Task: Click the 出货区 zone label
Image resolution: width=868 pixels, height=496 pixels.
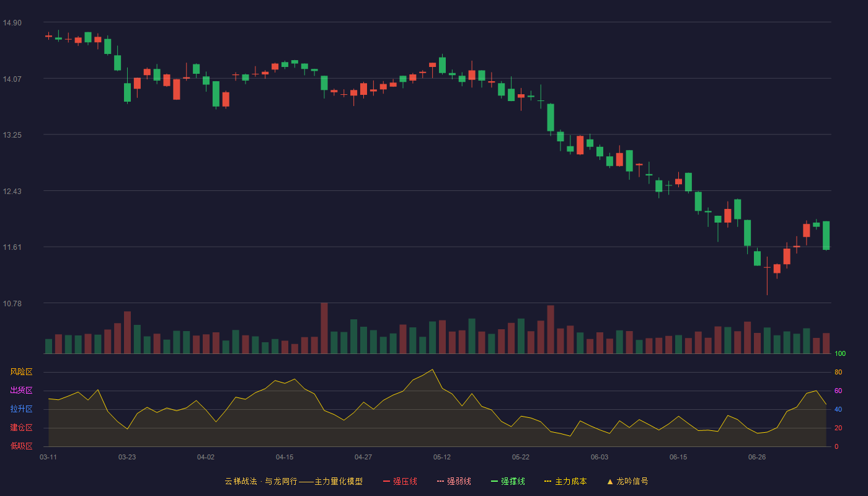Action: pyautogui.click(x=21, y=391)
